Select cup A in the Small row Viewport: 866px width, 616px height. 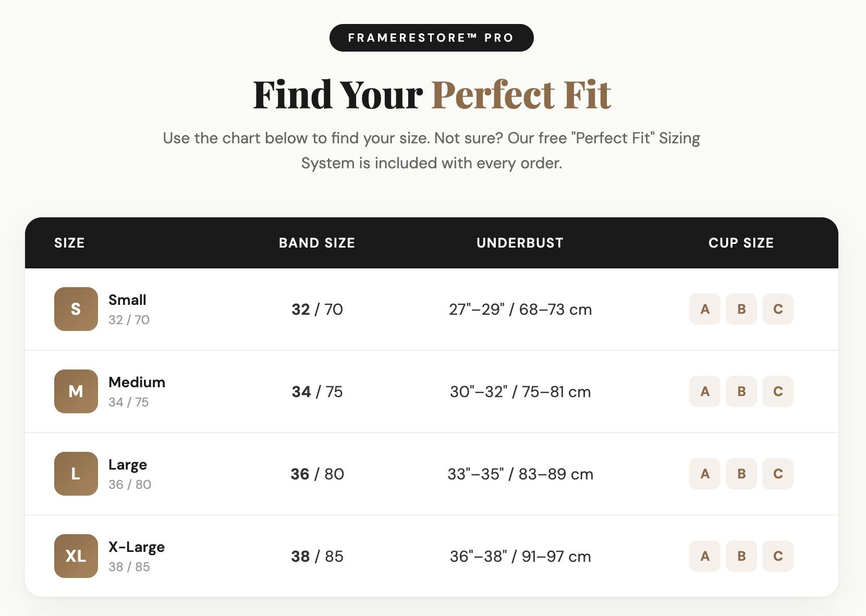click(704, 309)
